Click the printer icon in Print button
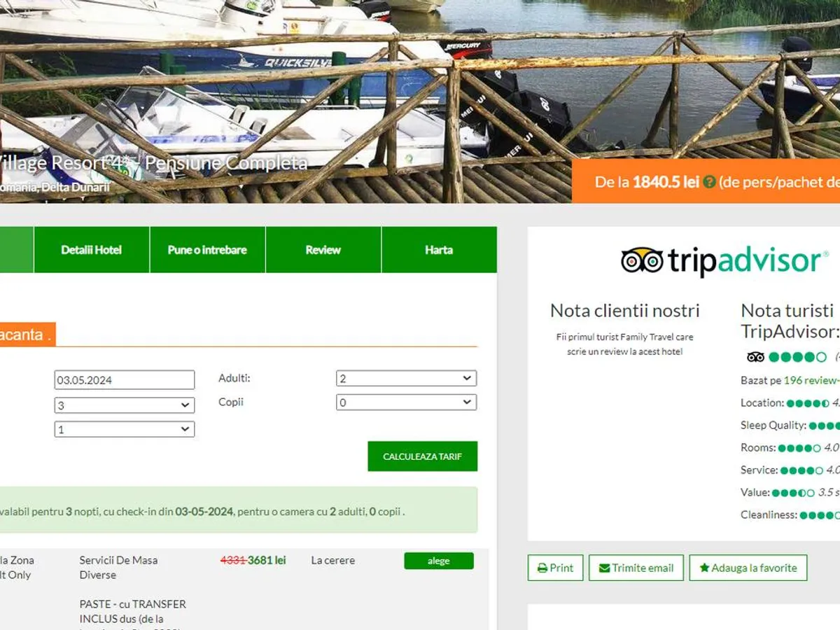The width and height of the screenshot is (840, 630). (542, 568)
